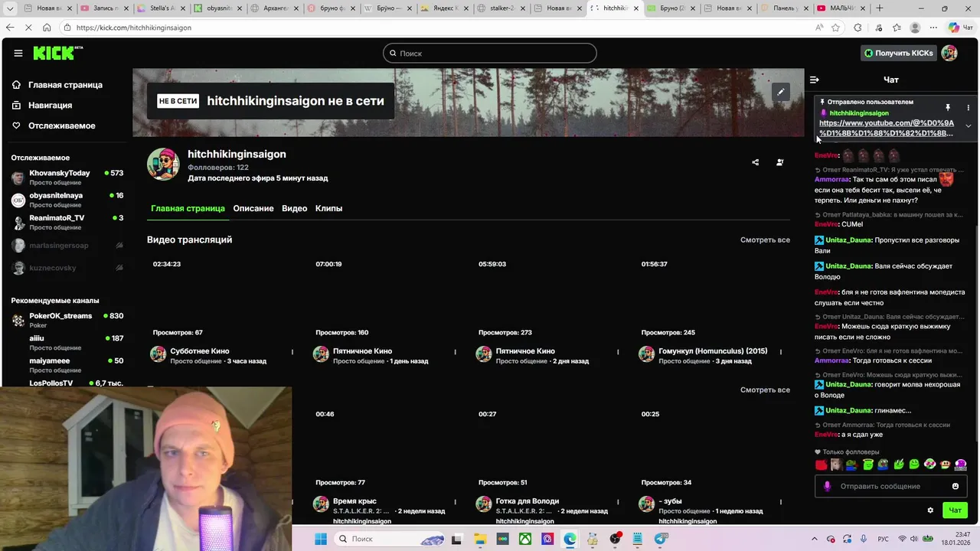Open chat settings gear

tap(930, 510)
